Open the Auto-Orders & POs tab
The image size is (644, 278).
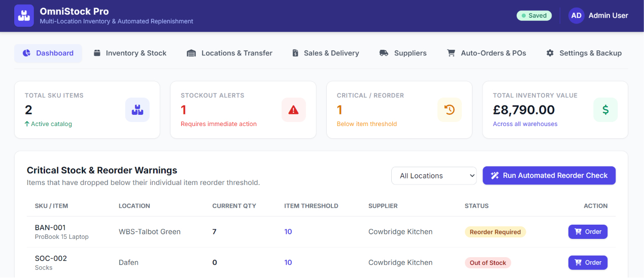point(487,53)
